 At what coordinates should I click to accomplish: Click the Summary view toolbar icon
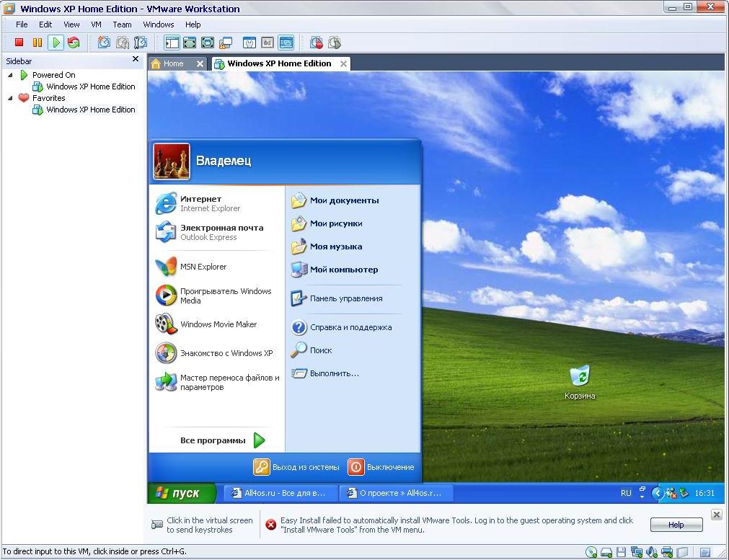[x=249, y=43]
